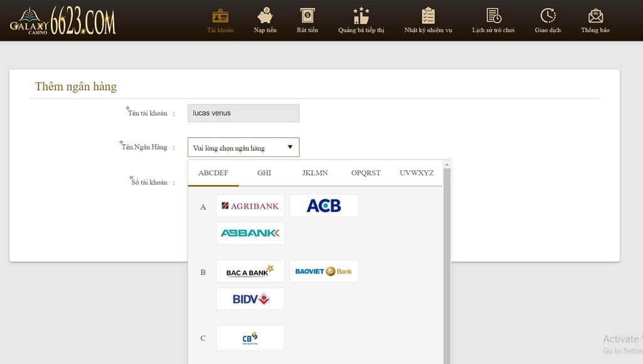View Lịch sử trò chơi history icon

pyautogui.click(x=494, y=16)
